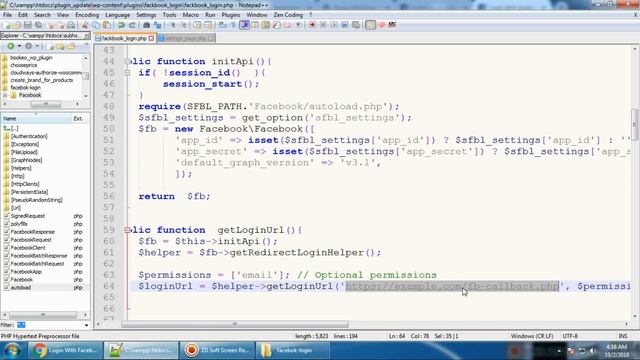Image resolution: width=640 pixels, height=360 pixels.
Task: Click the Zoom out toolbar icon
Action: (x=183, y=25)
